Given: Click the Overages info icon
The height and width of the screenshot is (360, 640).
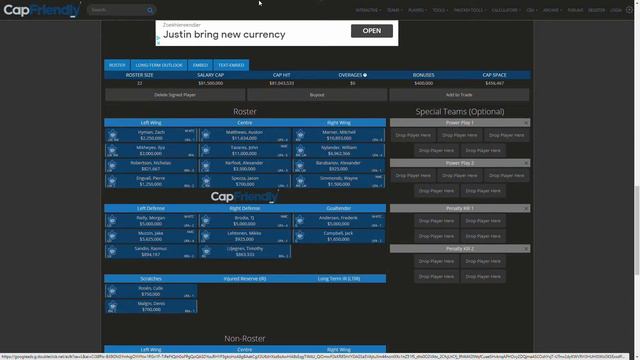Looking at the screenshot, I should 365,75.
